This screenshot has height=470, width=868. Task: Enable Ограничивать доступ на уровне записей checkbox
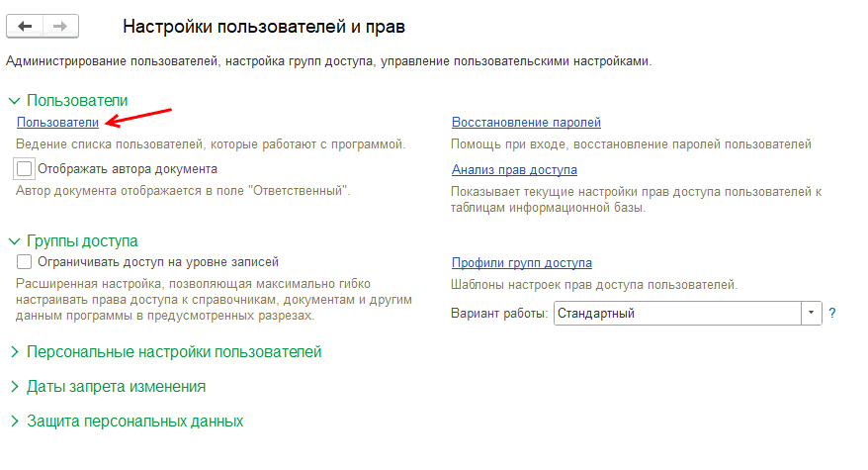click(x=24, y=261)
